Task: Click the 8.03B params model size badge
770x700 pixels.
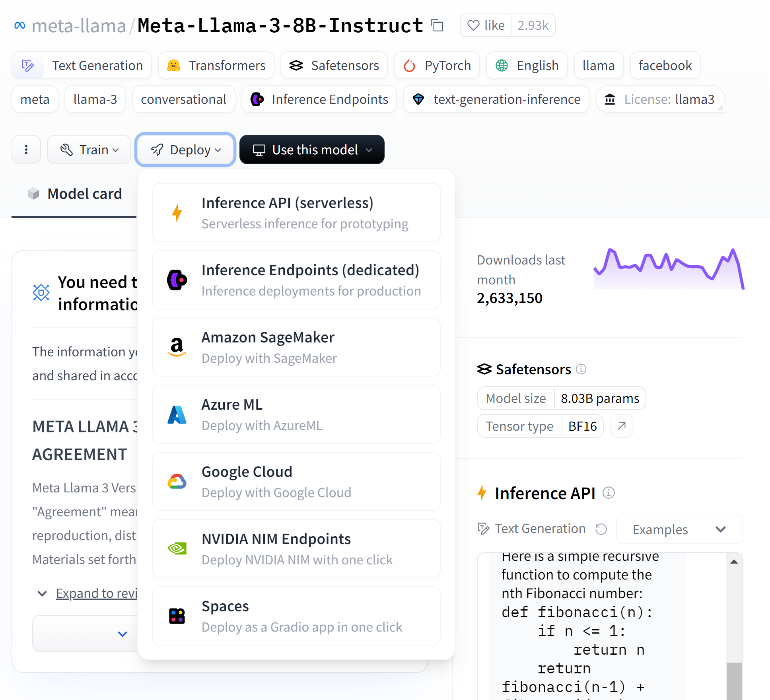Action: point(600,398)
